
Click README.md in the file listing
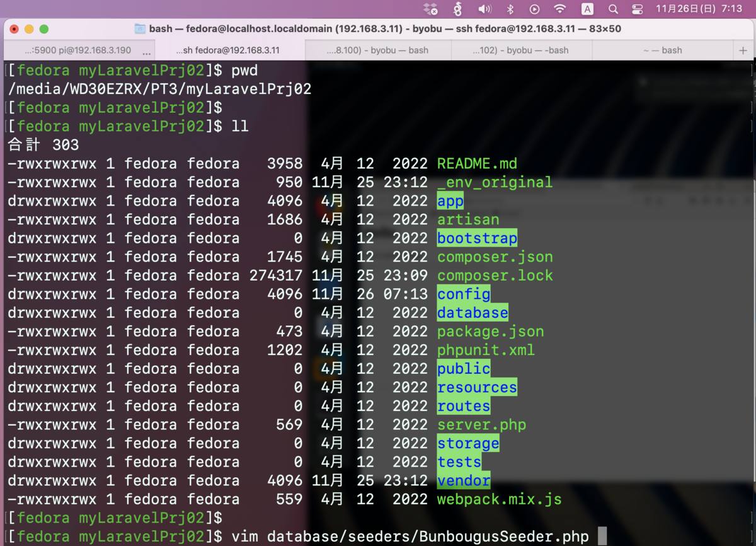tap(477, 164)
